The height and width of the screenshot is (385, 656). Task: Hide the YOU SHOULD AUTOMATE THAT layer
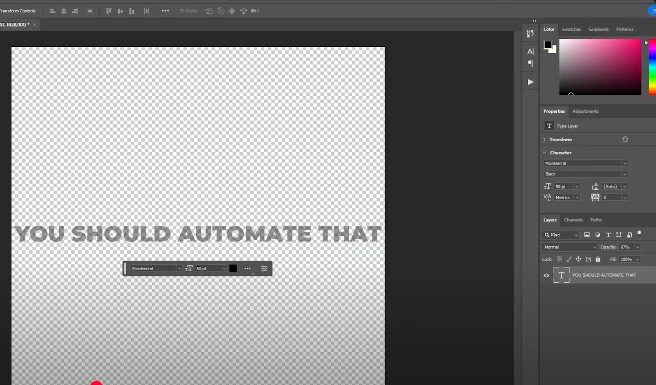[546, 275]
